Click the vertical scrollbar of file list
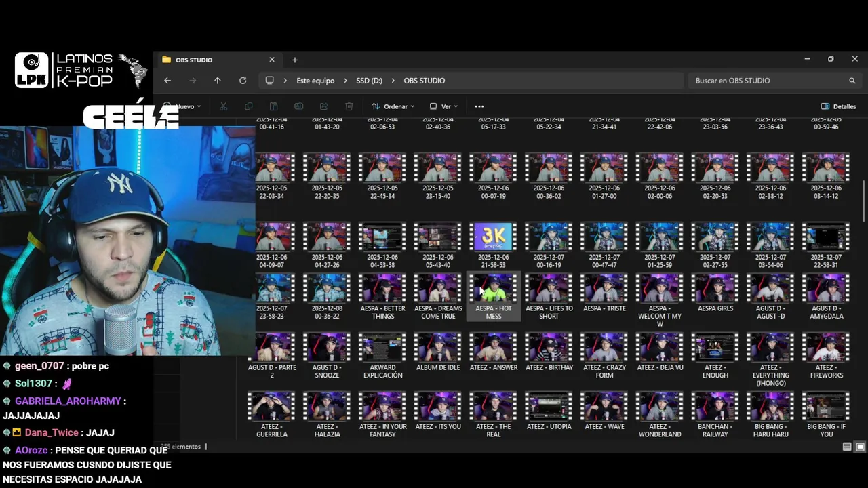The width and height of the screenshot is (868, 488). tap(864, 201)
